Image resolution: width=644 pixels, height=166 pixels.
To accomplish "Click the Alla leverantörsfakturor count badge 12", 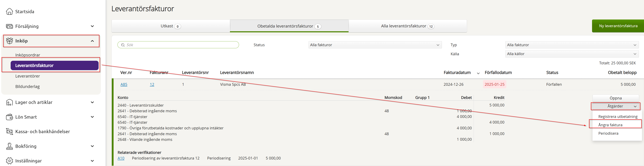I will pos(431,27).
